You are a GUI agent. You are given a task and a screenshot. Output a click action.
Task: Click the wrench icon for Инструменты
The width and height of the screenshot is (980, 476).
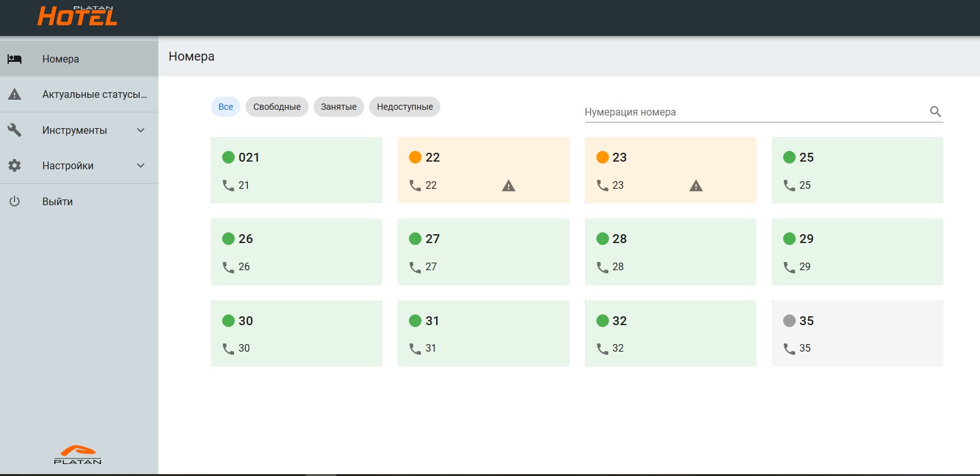(15, 130)
